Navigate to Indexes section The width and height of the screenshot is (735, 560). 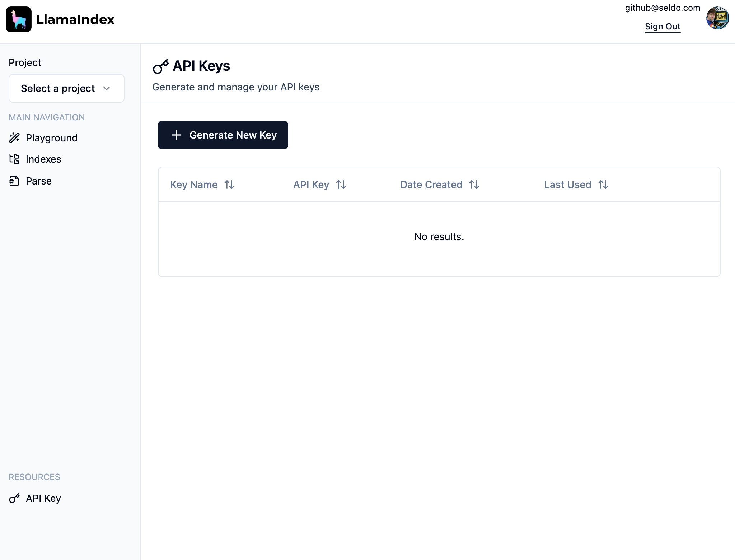coord(43,159)
